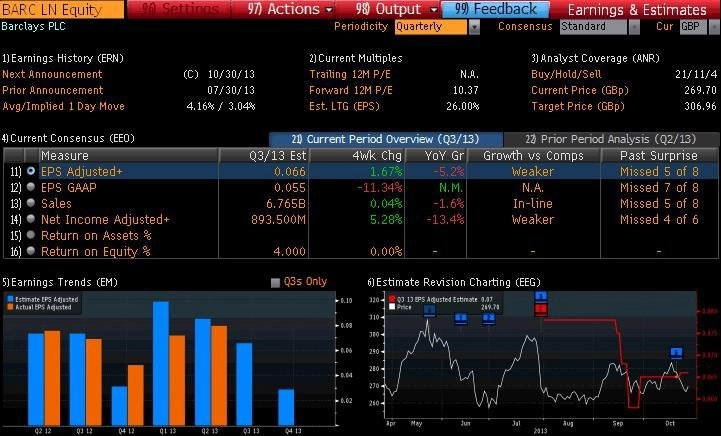
Task: Click the Q3/13 Est column header
Action: pyautogui.click(x=264, y=155)
